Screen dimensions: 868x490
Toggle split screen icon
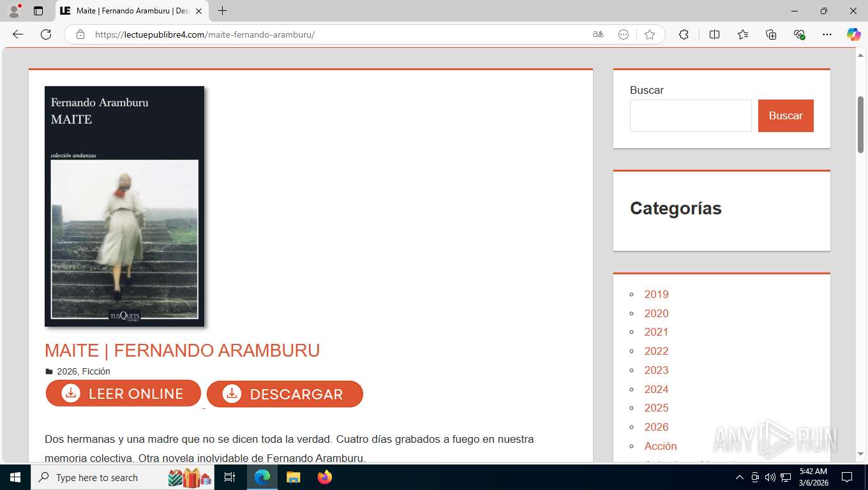coord(714,34)
